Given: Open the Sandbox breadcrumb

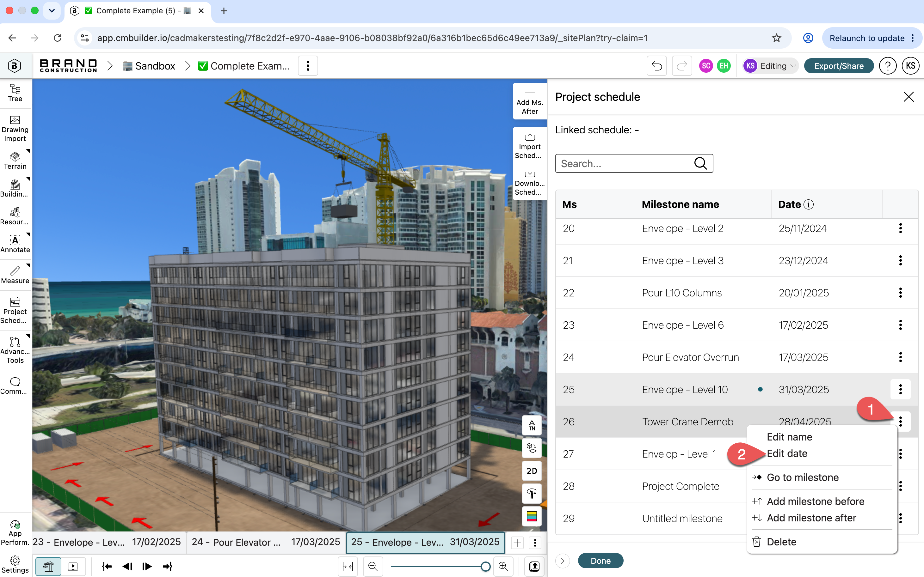Looking at the screenshot, I should [149, 66].
